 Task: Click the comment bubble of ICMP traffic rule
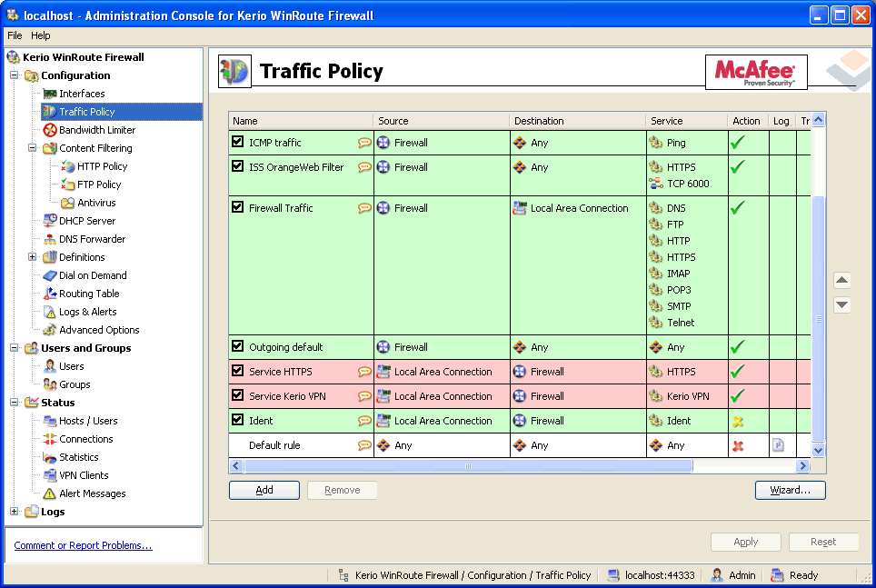coord(364,143)
